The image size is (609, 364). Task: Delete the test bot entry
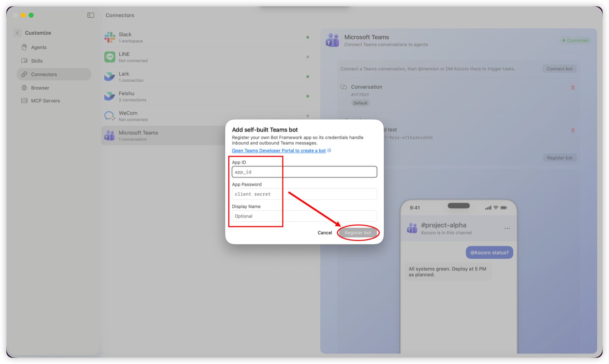coord(573,131)
